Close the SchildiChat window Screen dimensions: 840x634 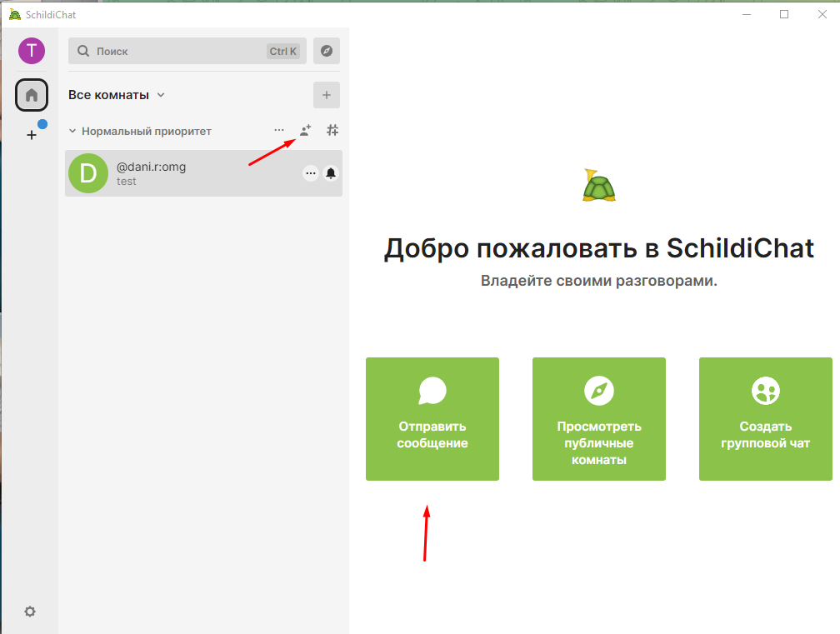822,14
